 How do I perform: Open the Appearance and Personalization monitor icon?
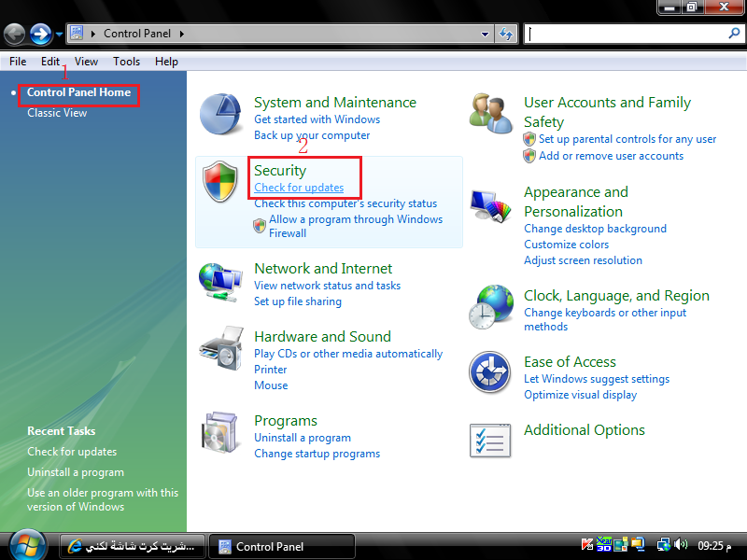[491, 205]
